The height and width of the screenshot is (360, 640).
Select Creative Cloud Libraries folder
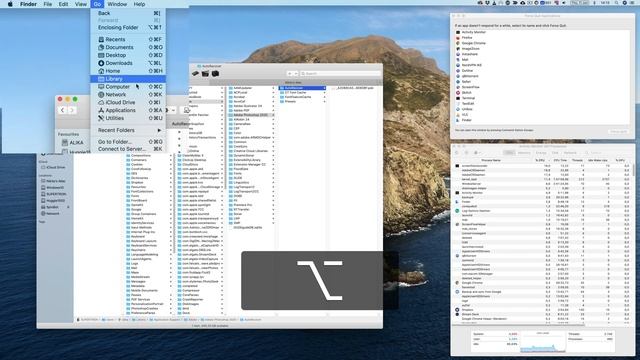(251, 151)
